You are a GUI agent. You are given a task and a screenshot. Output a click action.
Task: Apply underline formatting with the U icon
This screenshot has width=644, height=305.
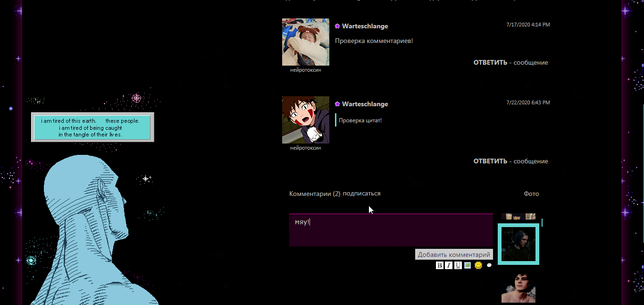pyautogui.click(x=458, y=265)
